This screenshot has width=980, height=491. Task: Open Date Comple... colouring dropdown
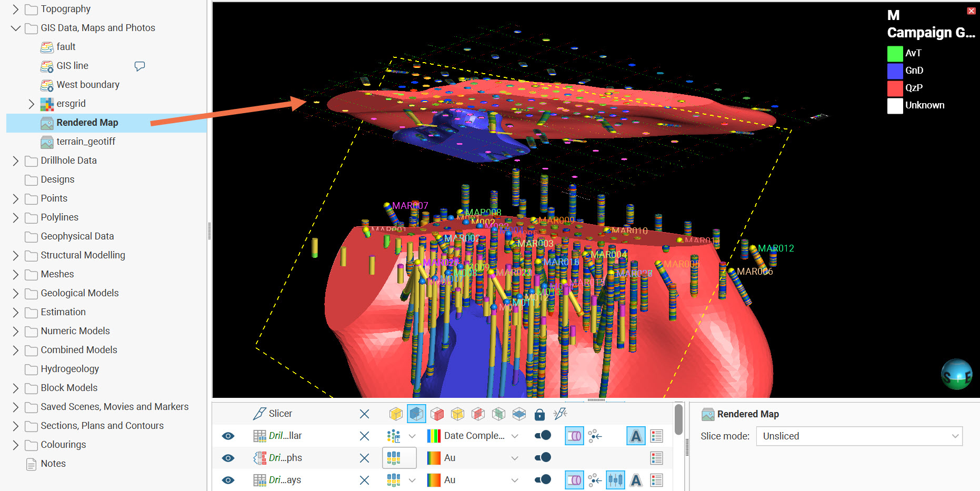(x=515, y=436)
